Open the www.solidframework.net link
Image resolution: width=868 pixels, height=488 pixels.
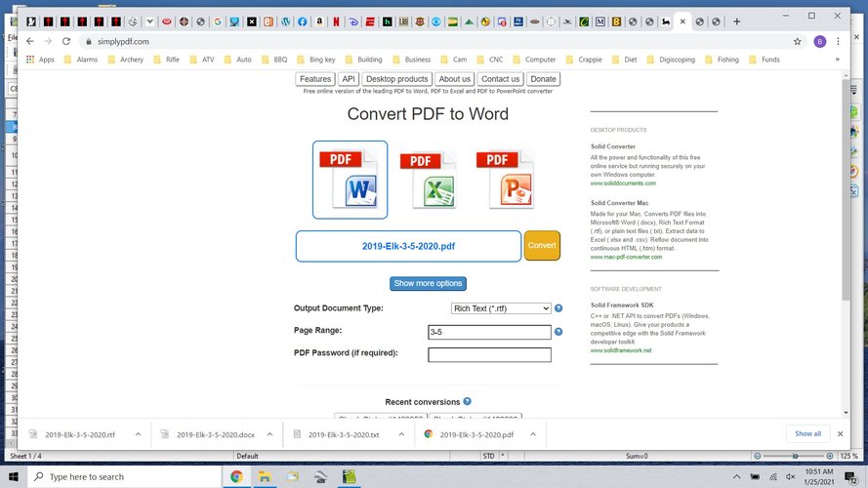[x=621, y=350]
